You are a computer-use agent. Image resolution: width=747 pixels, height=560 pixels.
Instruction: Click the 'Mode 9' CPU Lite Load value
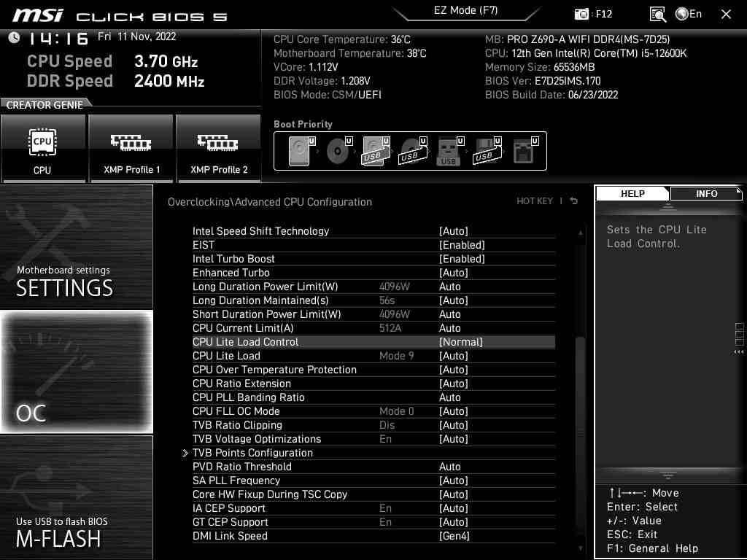[396, 356]
